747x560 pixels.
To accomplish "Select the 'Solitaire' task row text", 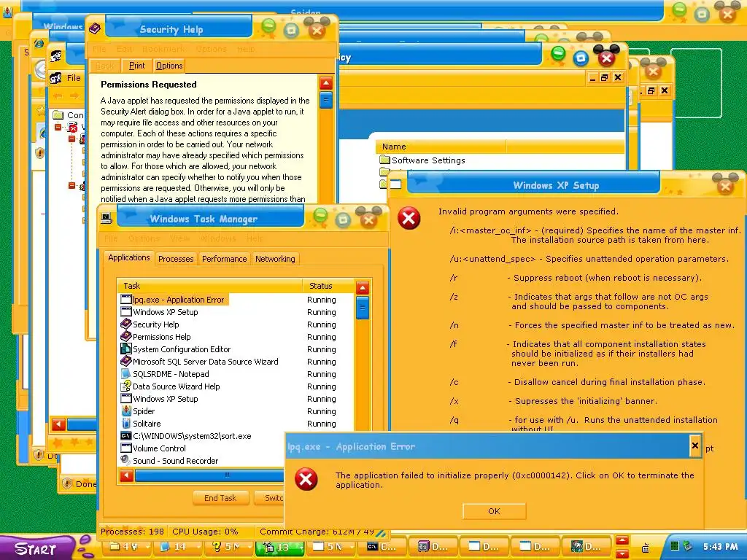I will [x=147, y=424].
